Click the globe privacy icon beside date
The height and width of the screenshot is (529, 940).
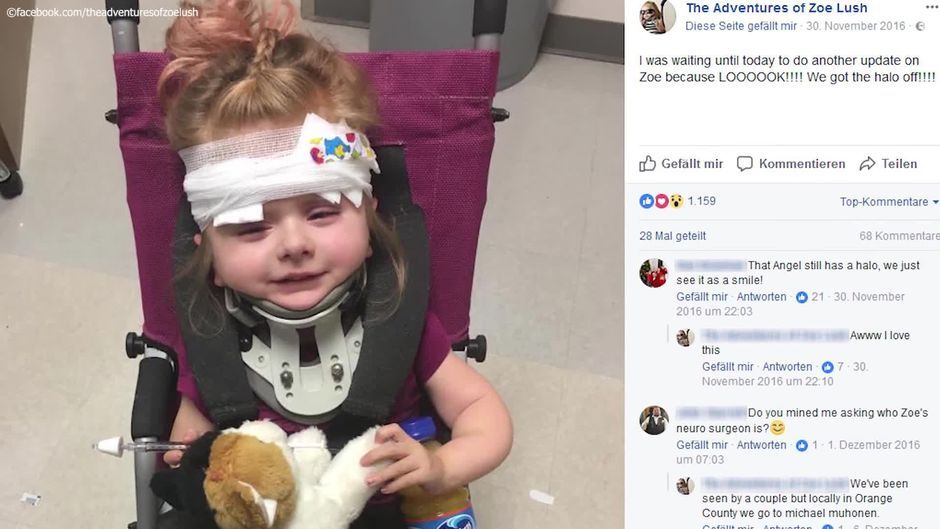coord(920,26)
